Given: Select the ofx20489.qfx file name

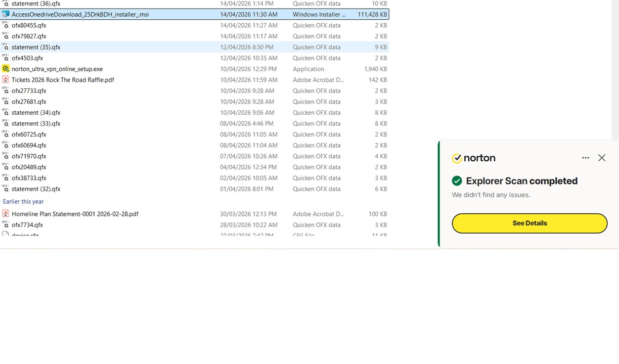Looking at the screenshot, I should pyautogui.click(x=29, y=167).
